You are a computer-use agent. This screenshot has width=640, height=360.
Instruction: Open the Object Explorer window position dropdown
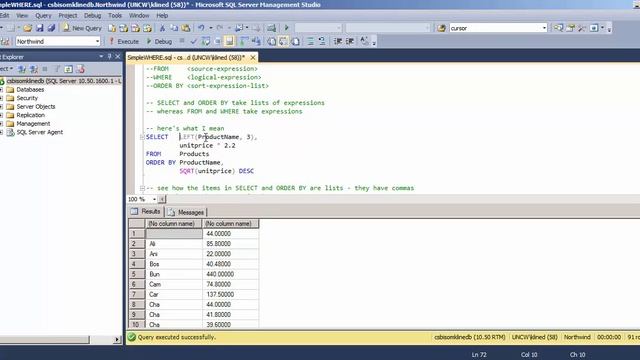pyautogui.click(x=101, y=56)
